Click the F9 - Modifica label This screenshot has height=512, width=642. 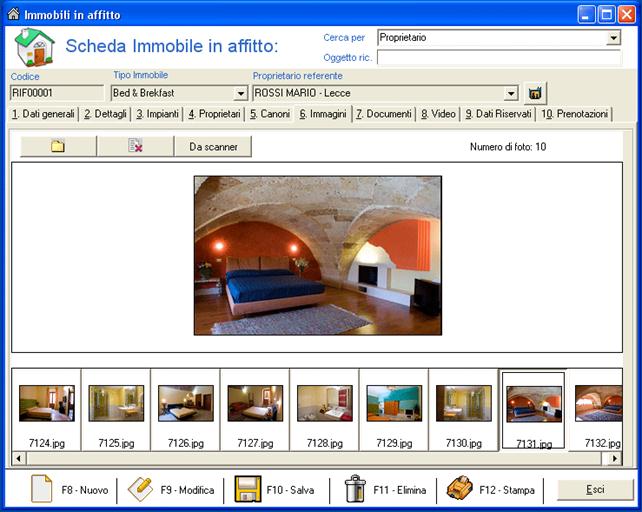[x=187, y=490]
